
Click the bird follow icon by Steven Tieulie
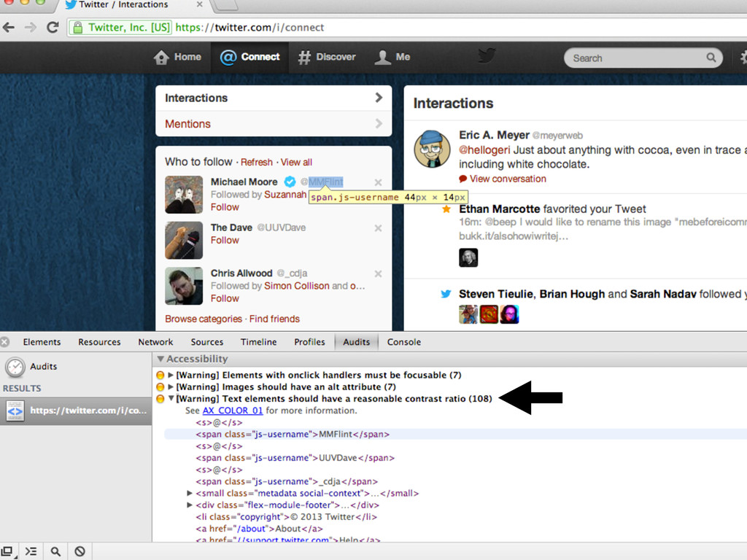[x=446, y=294]
